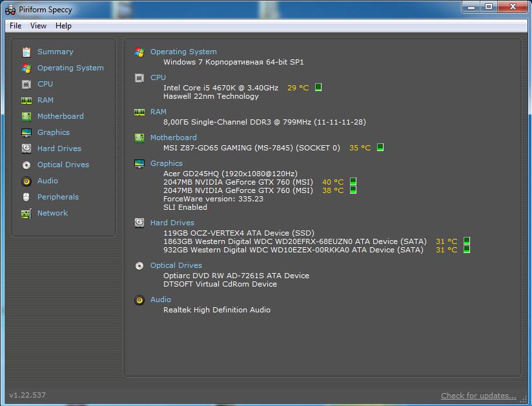This screenshot has height=406, width=532.
Task: Click the Motherboard heading link in summary
Action: pos(174,137)
